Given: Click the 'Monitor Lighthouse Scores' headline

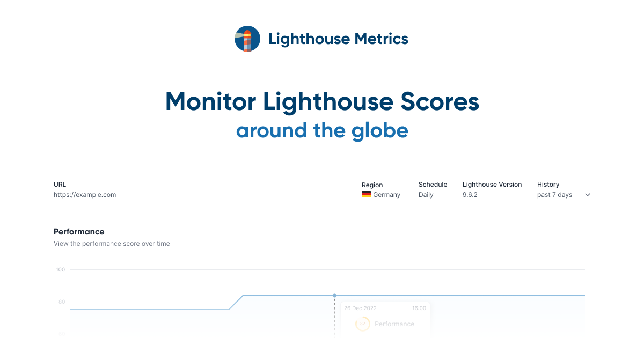Looking at the screenshot, I should click(x=322, y=101).
